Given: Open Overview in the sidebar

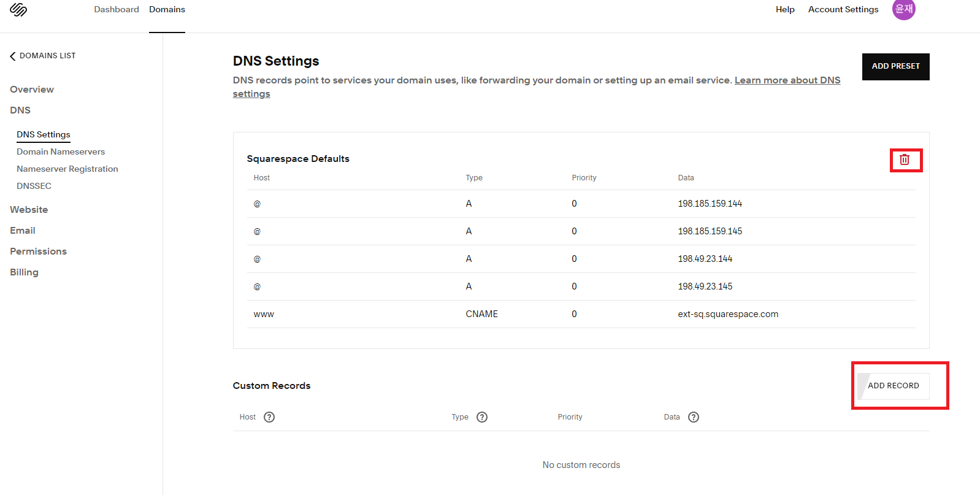Looking at the screenshot, I should point(32,90).
